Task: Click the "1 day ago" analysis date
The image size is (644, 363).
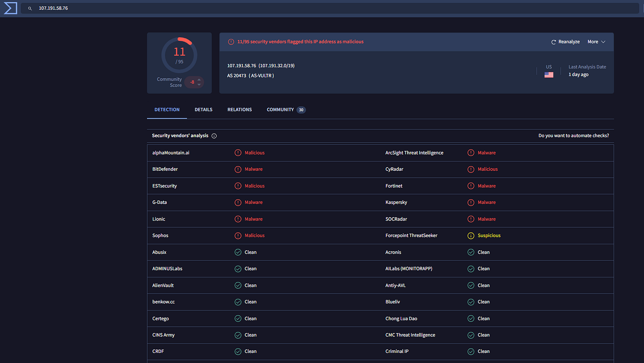Action: [578, 75]
